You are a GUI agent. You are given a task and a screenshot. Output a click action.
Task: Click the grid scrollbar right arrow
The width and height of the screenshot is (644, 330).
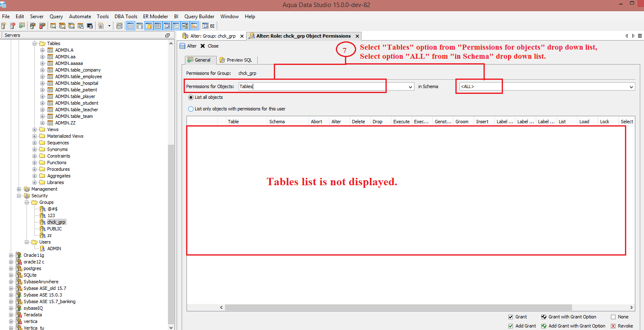tap(632, 307)
